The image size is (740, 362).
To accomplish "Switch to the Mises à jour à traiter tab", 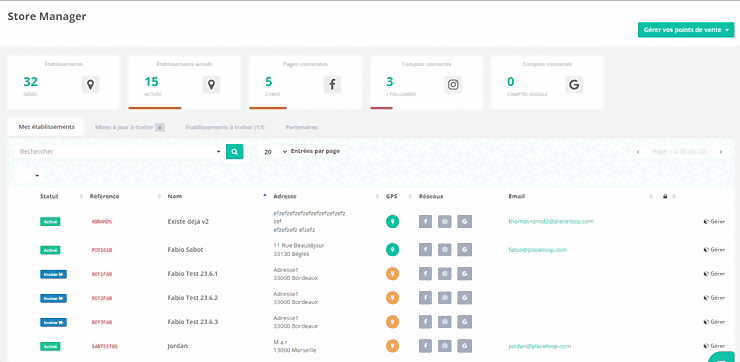I will coord(129,127).
